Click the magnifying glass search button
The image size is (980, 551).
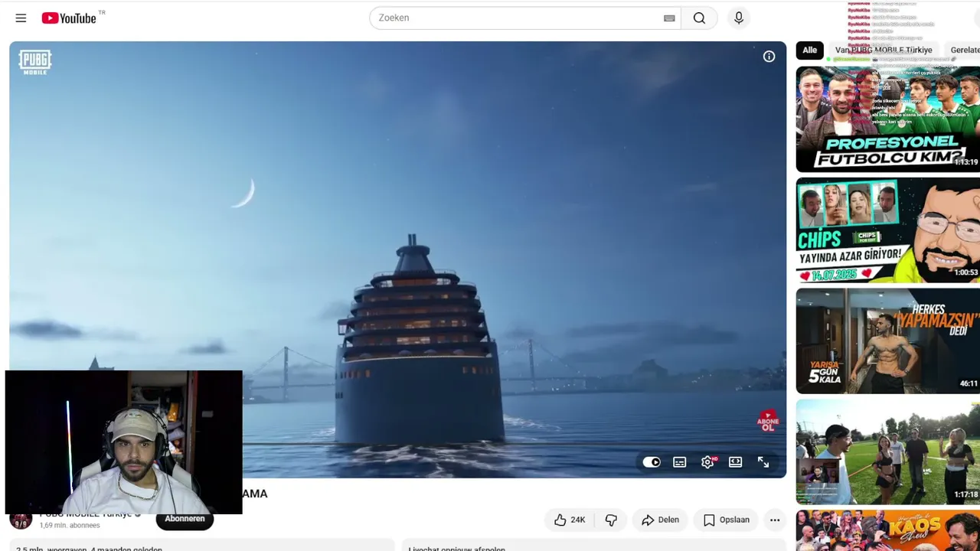point(699,18)
